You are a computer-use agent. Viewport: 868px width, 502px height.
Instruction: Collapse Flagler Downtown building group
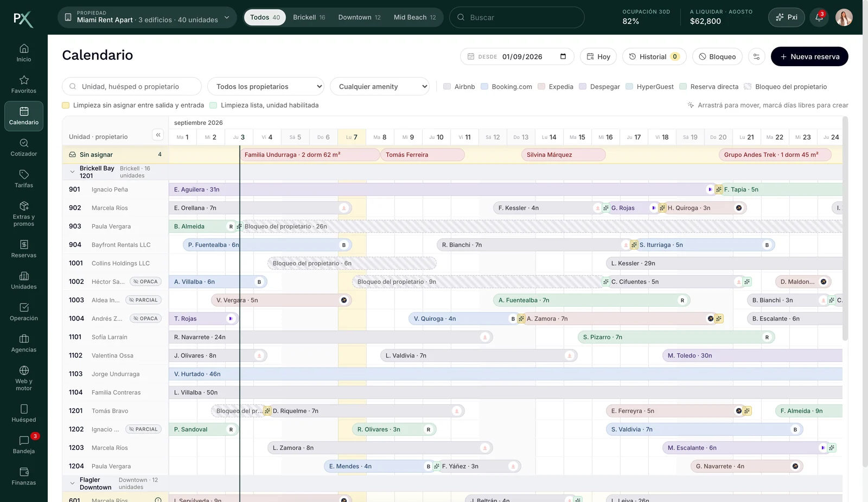[x=72, y=483]
